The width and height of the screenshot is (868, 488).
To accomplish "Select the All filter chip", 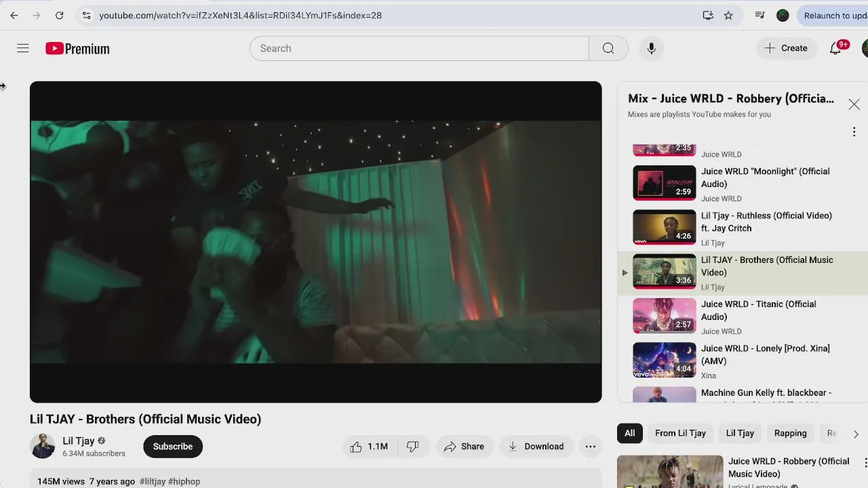I will [629, 433].
